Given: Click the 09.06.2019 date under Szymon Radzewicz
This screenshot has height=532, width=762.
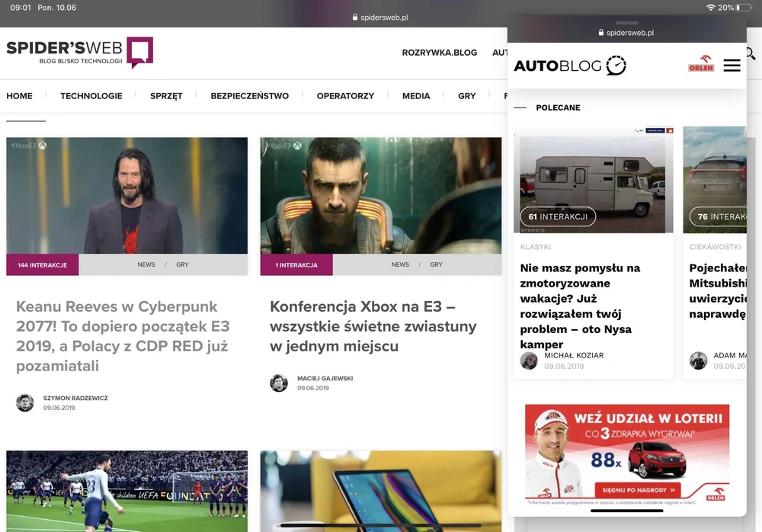Looking at the screenshot, I should click(59, 408).
